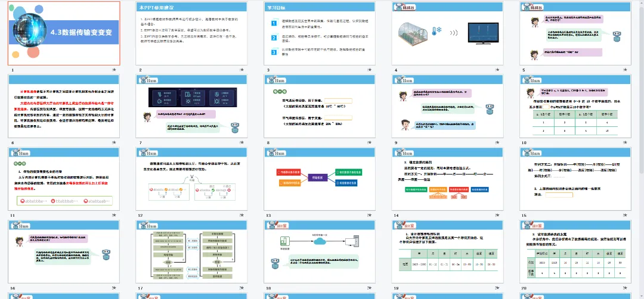Select slide 6 with red and black paragraphs
This screenshot has height=299, width=644.
coord(64,106)
